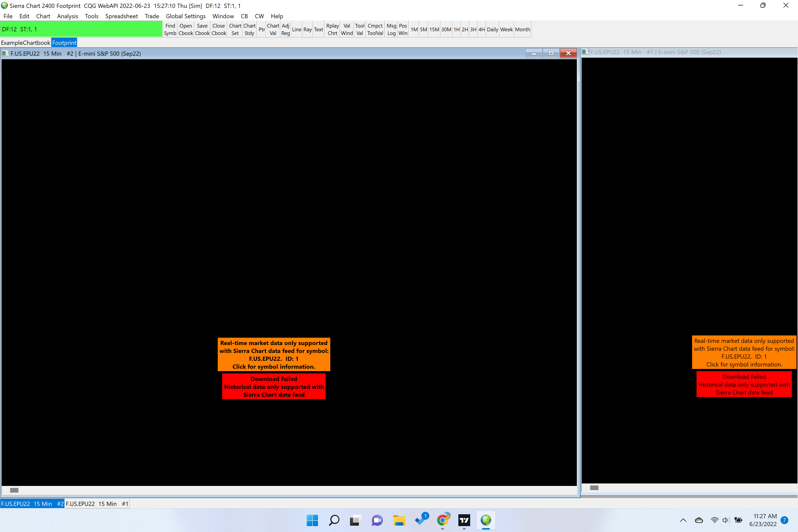This screenshot has width=798, height=532.
Task: Set timeframe to Week
Action: (x=506, y=29)
